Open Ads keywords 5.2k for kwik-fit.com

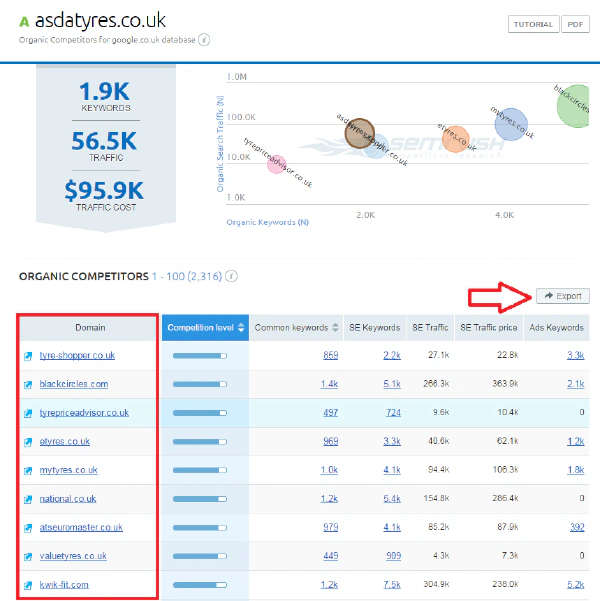[575, 585]
